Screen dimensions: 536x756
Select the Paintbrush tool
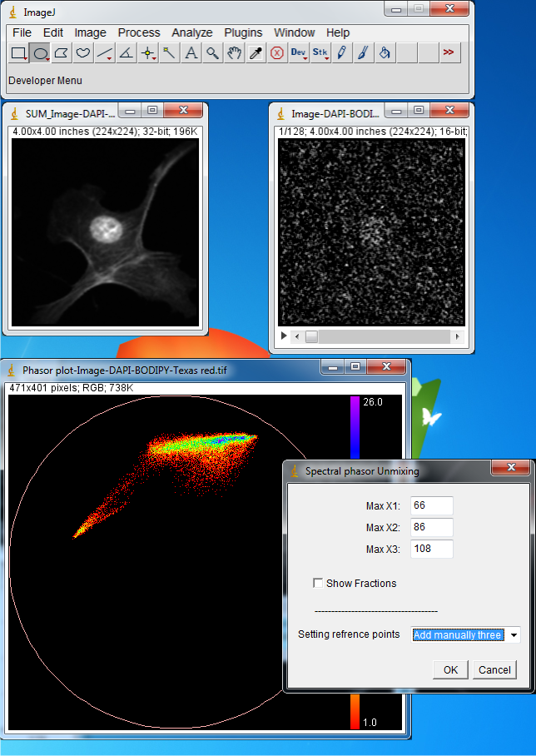click(x=363, y=53)
